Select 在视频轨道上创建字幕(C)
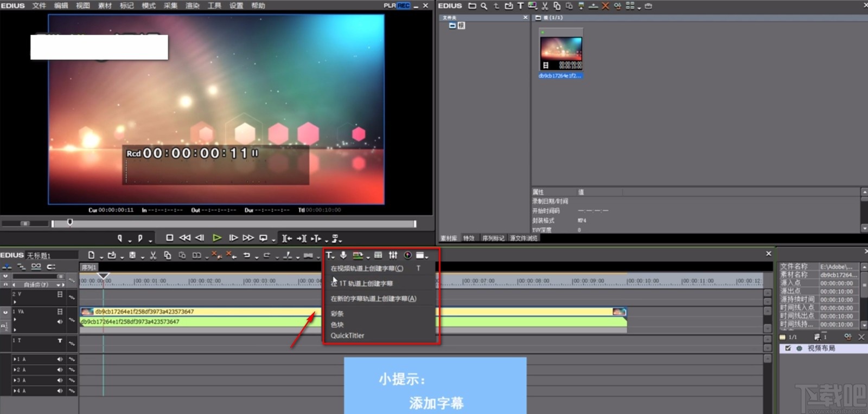The image size is (868, 414). [x=380, y=268]
